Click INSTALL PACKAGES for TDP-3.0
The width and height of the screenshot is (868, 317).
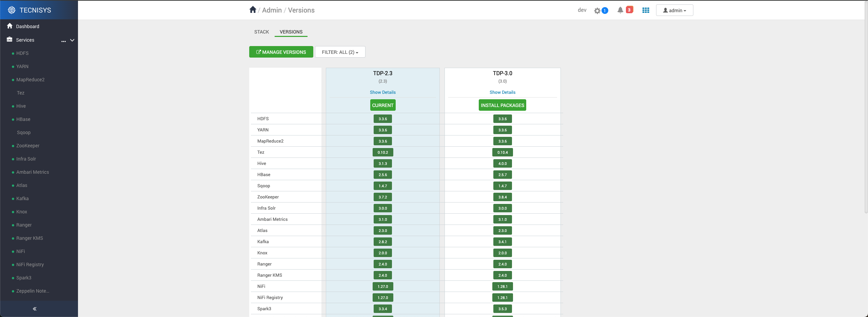pos(502,105)
